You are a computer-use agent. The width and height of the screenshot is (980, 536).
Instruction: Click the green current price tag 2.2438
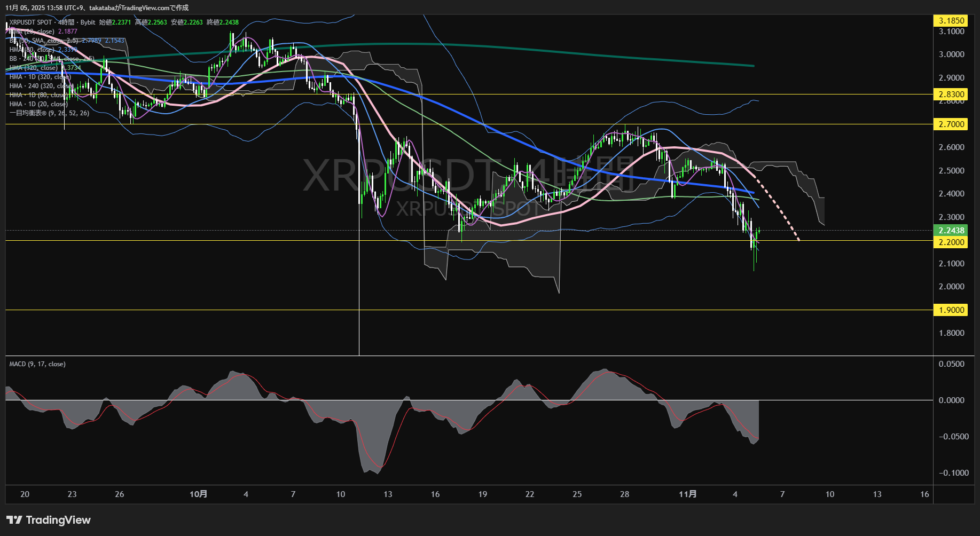pos(953,230)
